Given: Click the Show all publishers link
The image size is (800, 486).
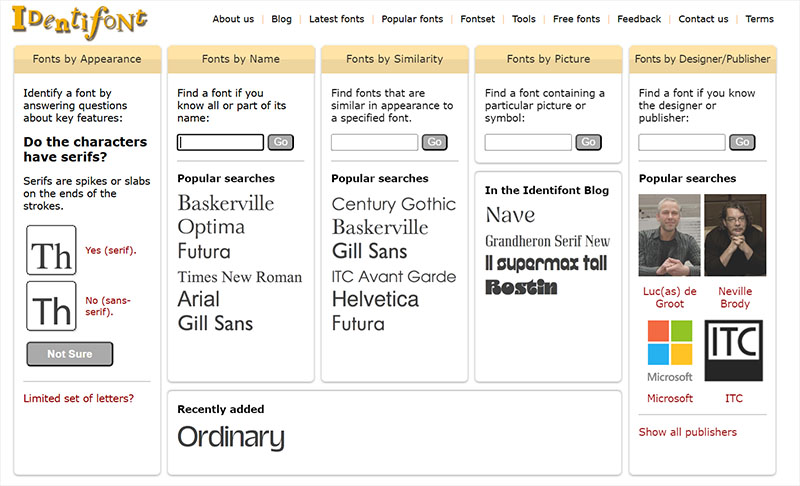Looking at the screenshot, I should point(688,432).
